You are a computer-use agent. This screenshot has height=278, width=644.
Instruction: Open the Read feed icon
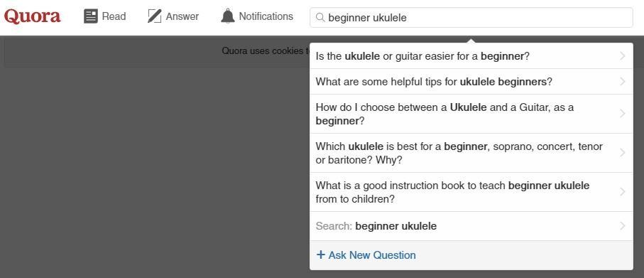(91, 16)
